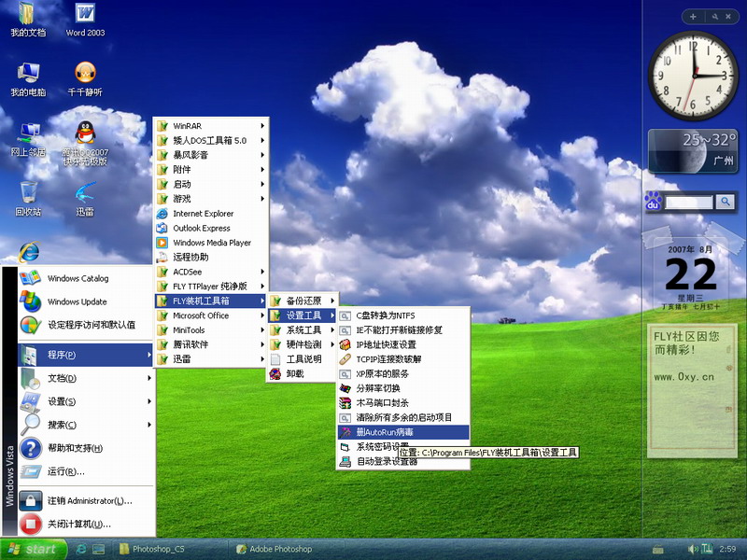Expand the 设置(S) submenu
The image size is (747, 560).
[x=86, y=401]
